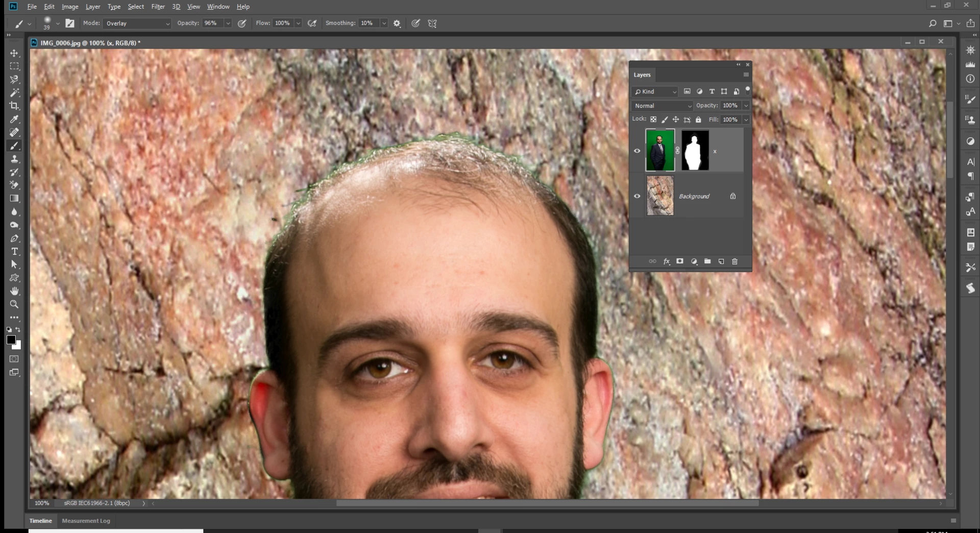Enable airbrush-style build-up
Image resolution: width=980 pixels, height=533 pixels.
pos(312,23)
